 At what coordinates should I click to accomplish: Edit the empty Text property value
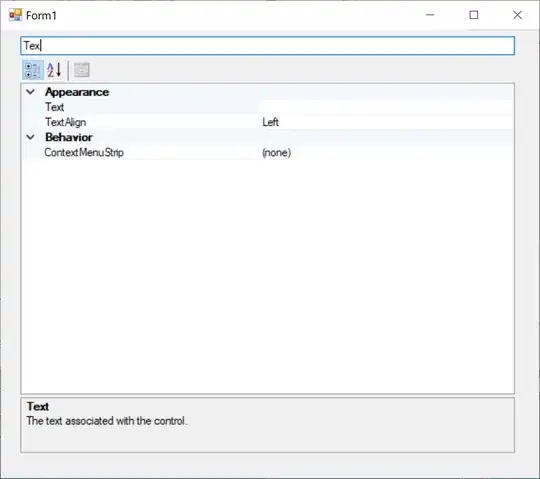[386, 107]
